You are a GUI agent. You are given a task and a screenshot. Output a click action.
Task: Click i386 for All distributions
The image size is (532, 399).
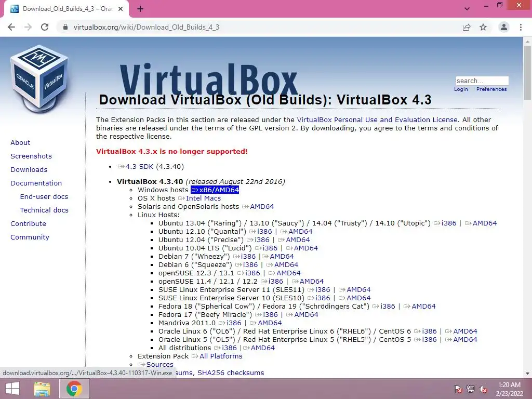(x=229, y=348)
